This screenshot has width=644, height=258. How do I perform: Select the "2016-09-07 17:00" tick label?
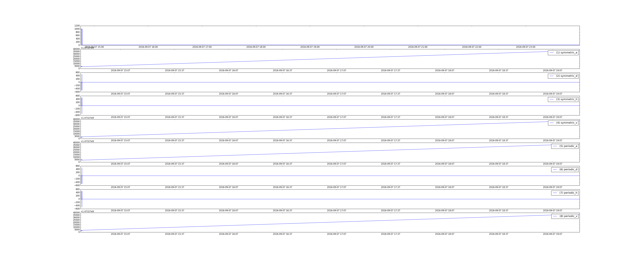coord(202,47)
